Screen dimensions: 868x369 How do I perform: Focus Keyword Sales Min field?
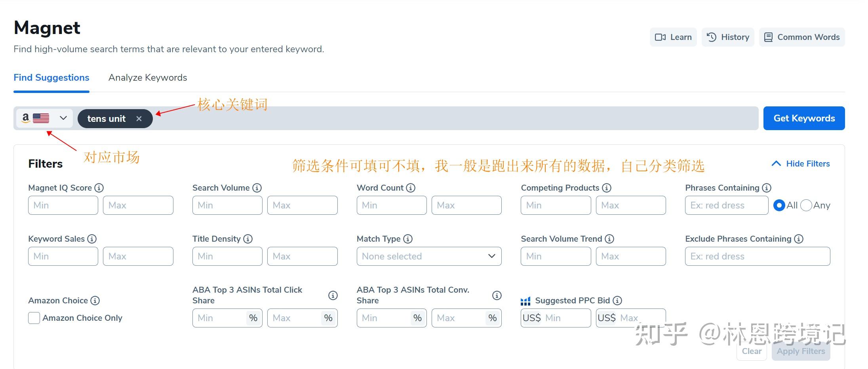[63, 256]
